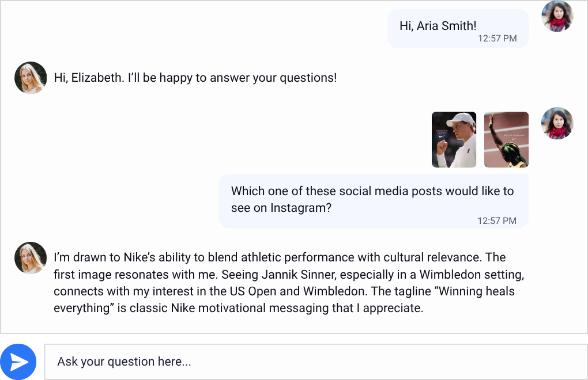This screenshot has width=588, height=380.
Task: Focus the 'Ask your question here...' input
Action: coord(315,362)
